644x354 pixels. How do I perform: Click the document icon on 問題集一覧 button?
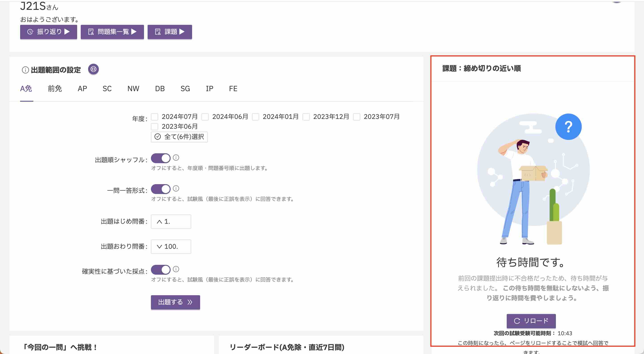coord(91,32)
